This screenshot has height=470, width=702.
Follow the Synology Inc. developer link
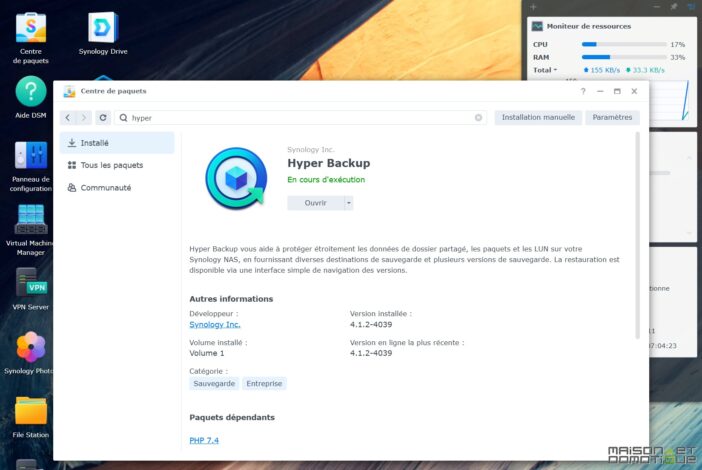click(214, 325)
